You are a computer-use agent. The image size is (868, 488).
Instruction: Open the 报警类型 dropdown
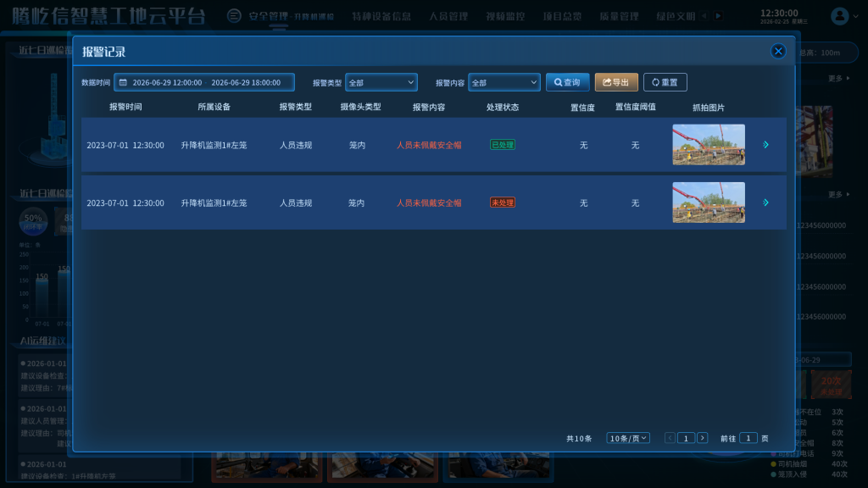pos(381,82)
